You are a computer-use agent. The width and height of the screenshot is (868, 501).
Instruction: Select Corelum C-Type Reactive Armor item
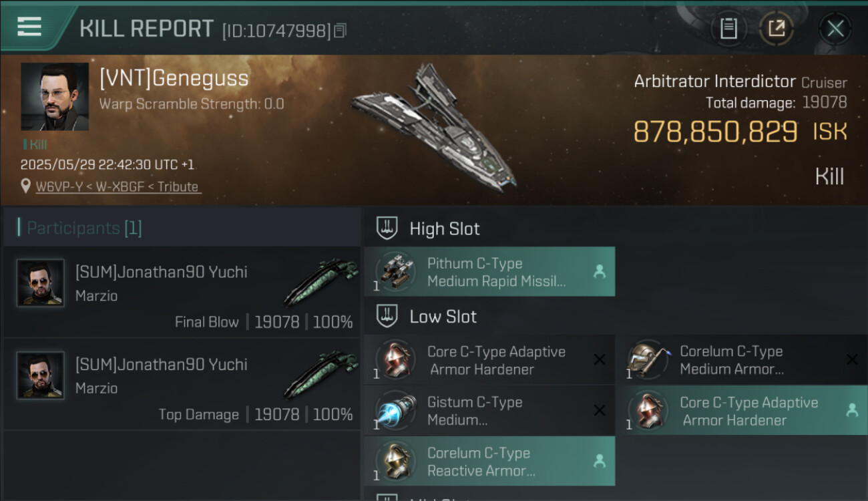tap(489, 462)
